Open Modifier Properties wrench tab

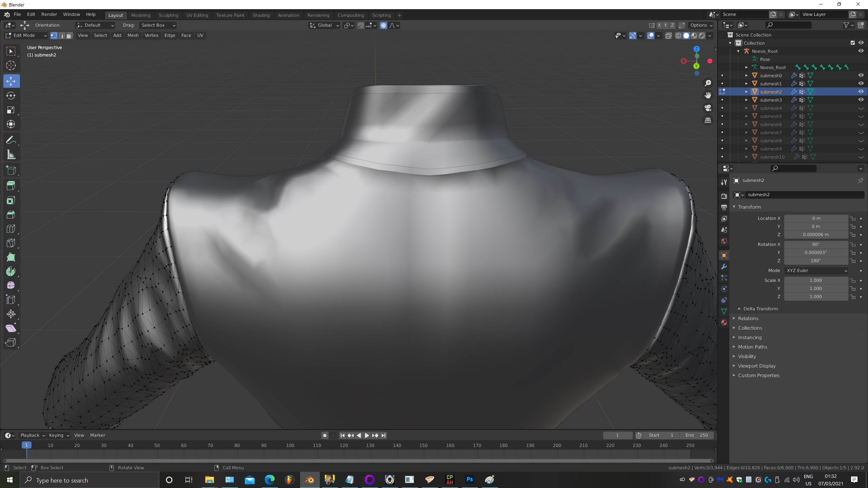click(724, 267)
